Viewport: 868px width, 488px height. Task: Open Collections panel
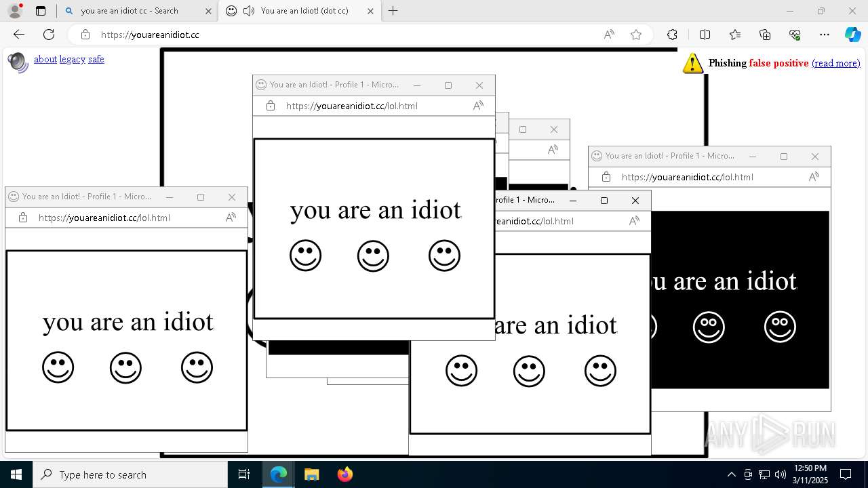pyautogui.click(x=765, y=35)
